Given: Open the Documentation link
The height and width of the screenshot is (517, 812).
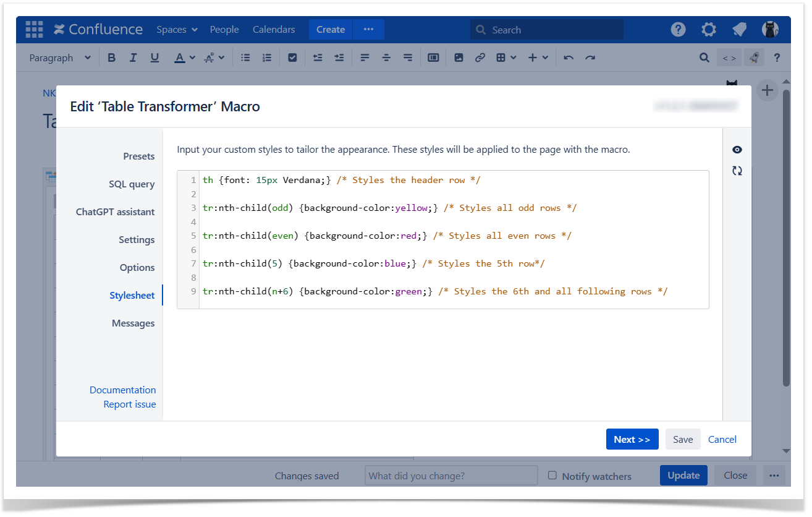Looking at the screenshot, I should click(122, 390).
